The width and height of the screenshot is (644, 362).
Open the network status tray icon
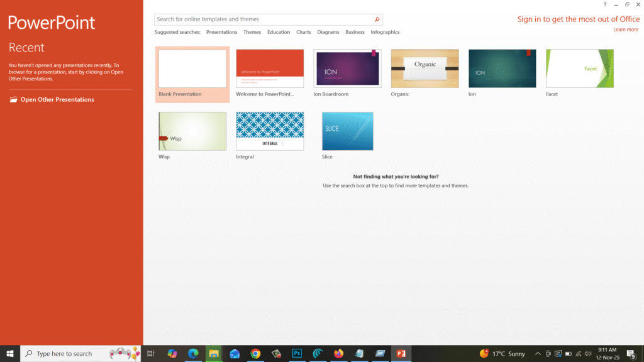click(x=579, y=353)
